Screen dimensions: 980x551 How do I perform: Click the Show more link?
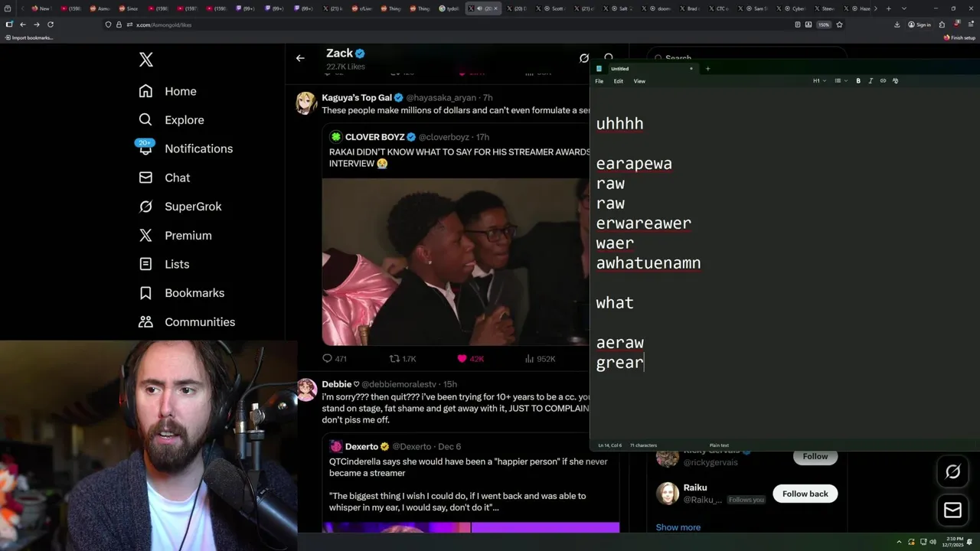click(x=678, y=527)
